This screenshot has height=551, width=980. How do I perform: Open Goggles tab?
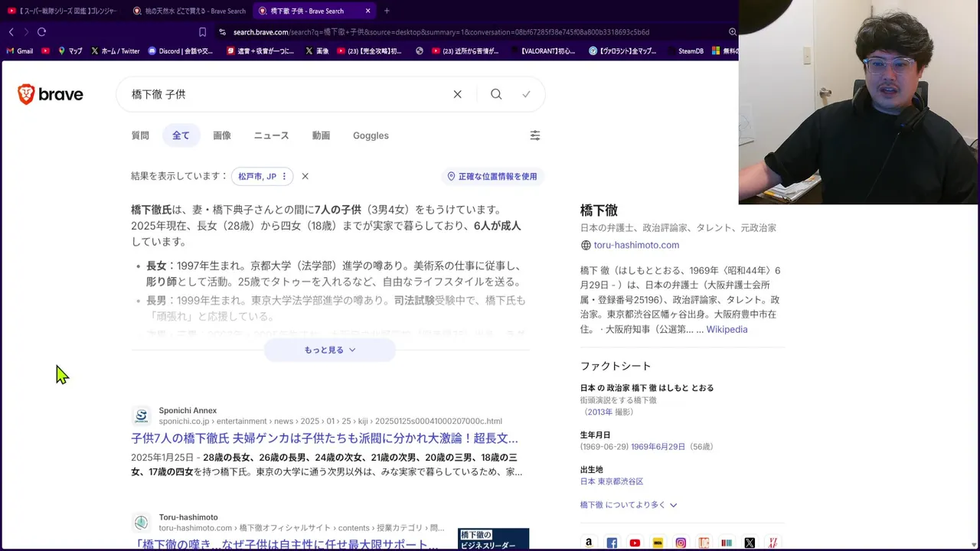[371, 135]
